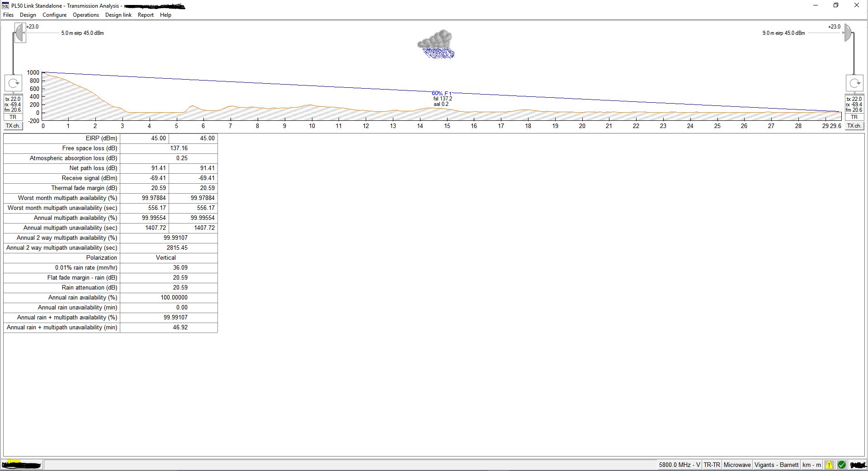Click the 0.01% rain rate value 36.09
This screenshot has height=471, width=868.
click(x=180, y=267)
